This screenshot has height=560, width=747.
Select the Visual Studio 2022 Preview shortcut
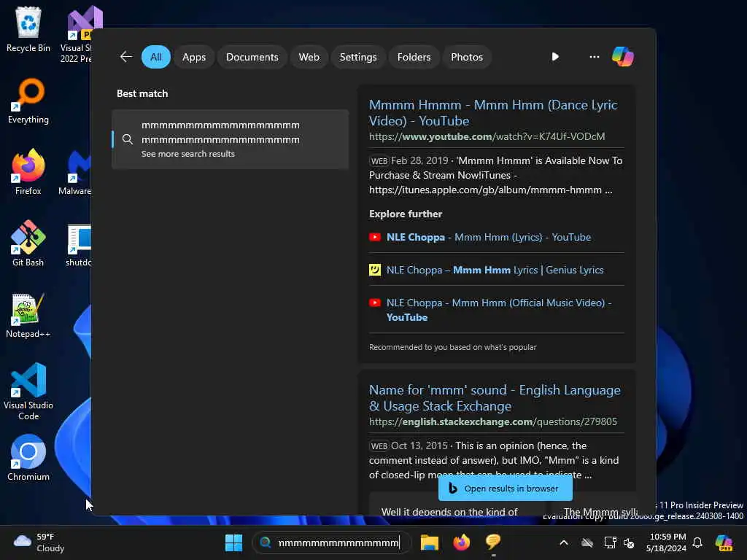click(77, 34)
